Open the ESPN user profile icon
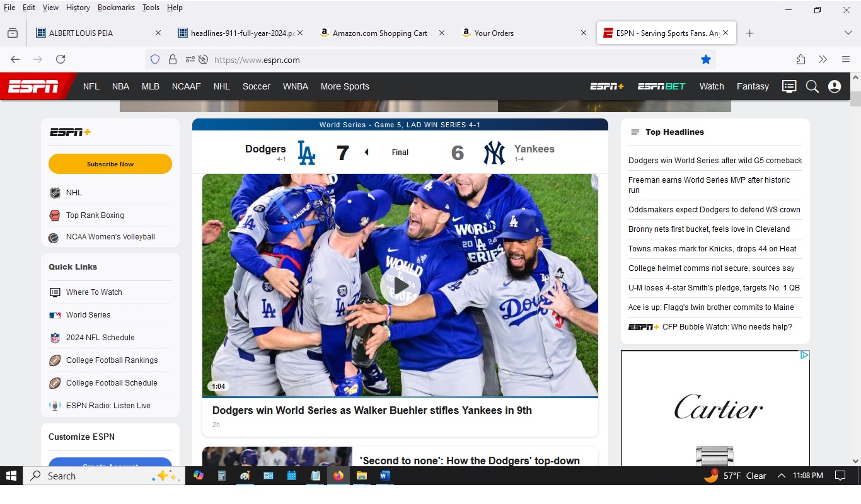The image size is (861, 504). coord(835,87)
